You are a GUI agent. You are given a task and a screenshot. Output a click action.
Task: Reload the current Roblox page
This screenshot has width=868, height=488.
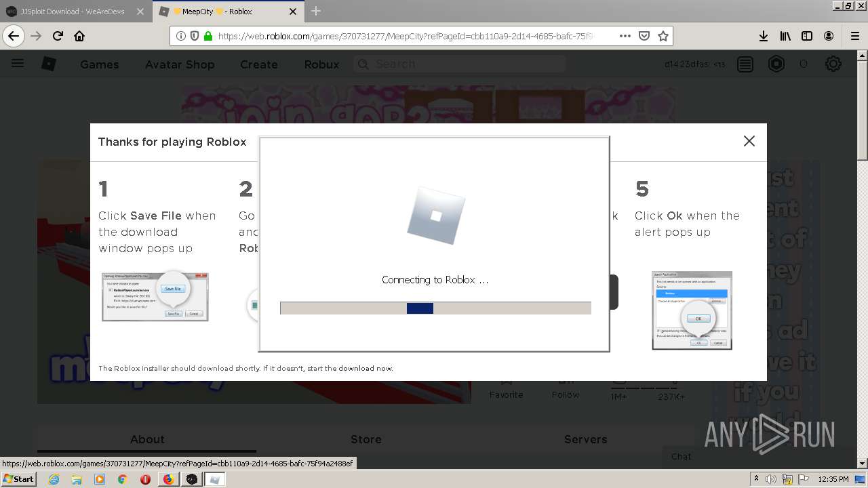pyautogui.click(x=58, y=36)
